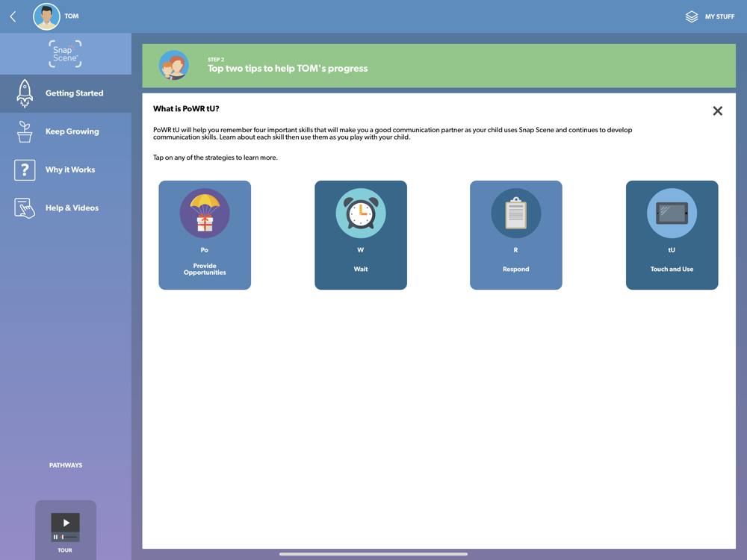Screen dimensions: 747x560
Task: Open the Touch and Use strategy label
Action: [x=672, y=269]
